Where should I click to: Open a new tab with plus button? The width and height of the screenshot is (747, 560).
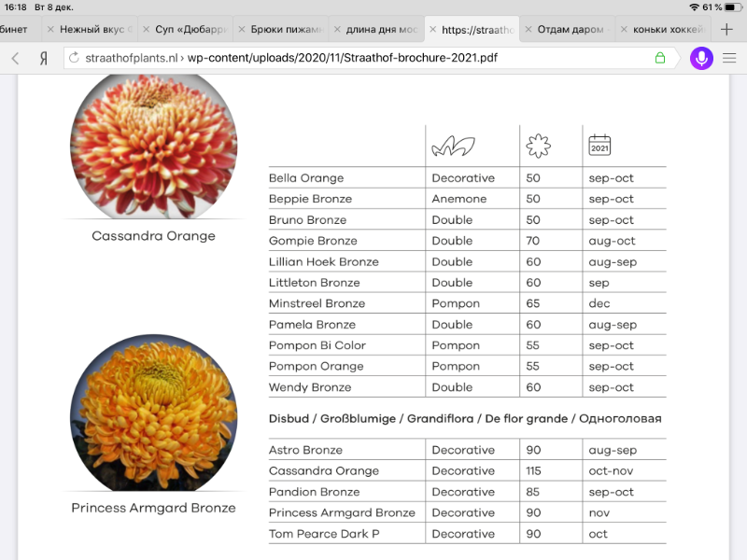click(727, 29)
